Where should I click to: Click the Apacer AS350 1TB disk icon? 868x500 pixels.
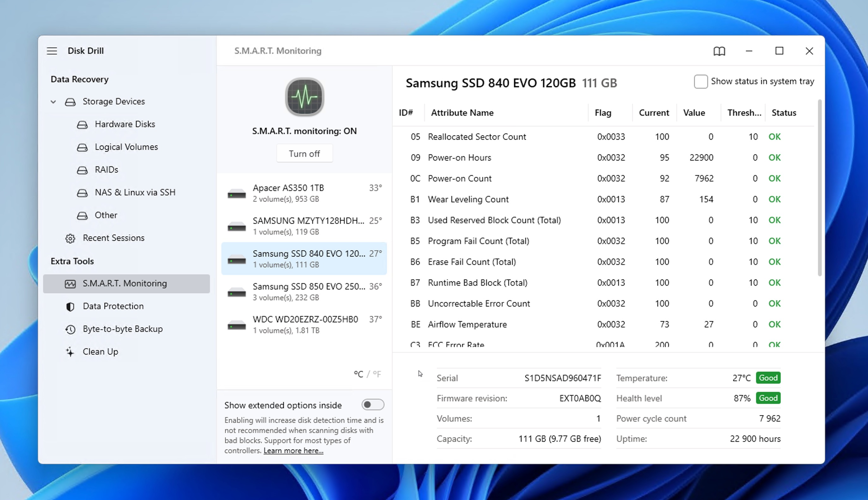[x=236, y=194]
